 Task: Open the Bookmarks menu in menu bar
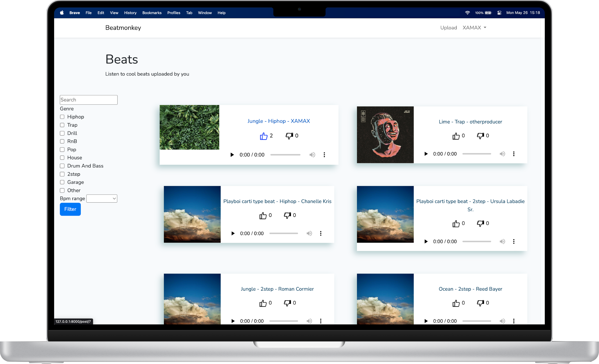point(152,13)
